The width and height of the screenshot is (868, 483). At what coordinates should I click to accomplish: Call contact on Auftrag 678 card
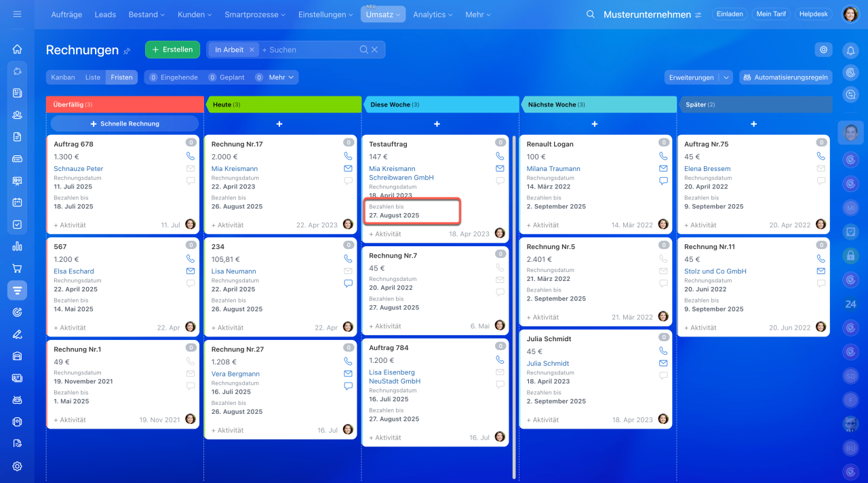190,156
